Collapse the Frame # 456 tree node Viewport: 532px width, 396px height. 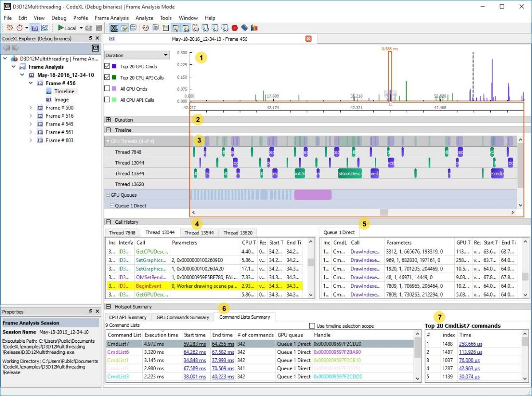(x=31, y=83)
